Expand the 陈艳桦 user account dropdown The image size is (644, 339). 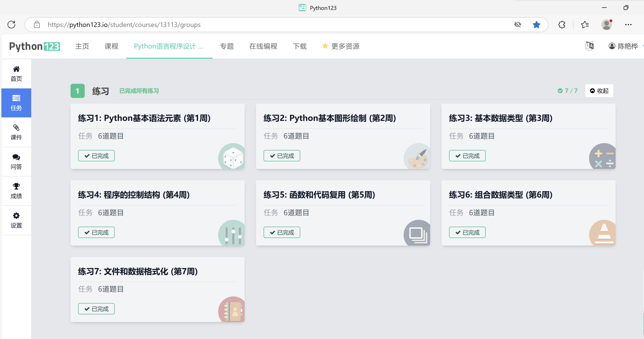coord(624,46)
